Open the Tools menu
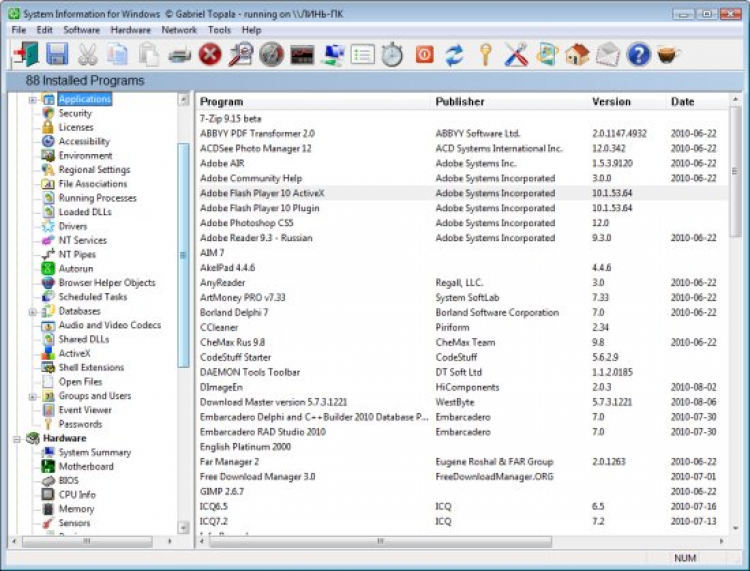Image resolution: width=750 pixels, height=571 pixels. coord(219,30)
